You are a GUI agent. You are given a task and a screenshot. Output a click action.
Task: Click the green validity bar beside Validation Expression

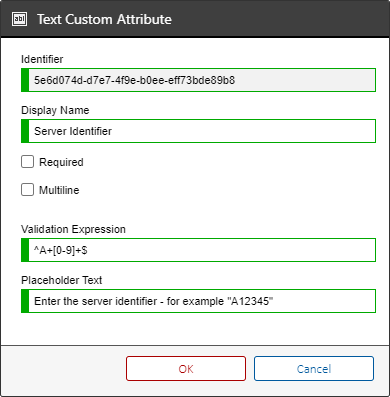pos(25,250)
